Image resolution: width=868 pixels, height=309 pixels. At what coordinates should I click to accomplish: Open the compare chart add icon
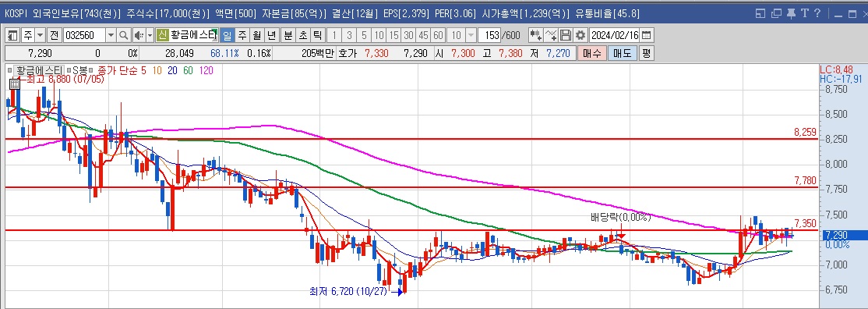point(535,36)
